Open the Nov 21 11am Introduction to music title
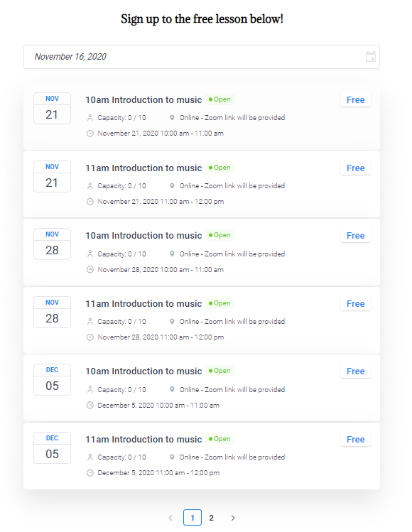Image resolution: width=412 pixels, height=532 pixels. click(x=143, y=168)
